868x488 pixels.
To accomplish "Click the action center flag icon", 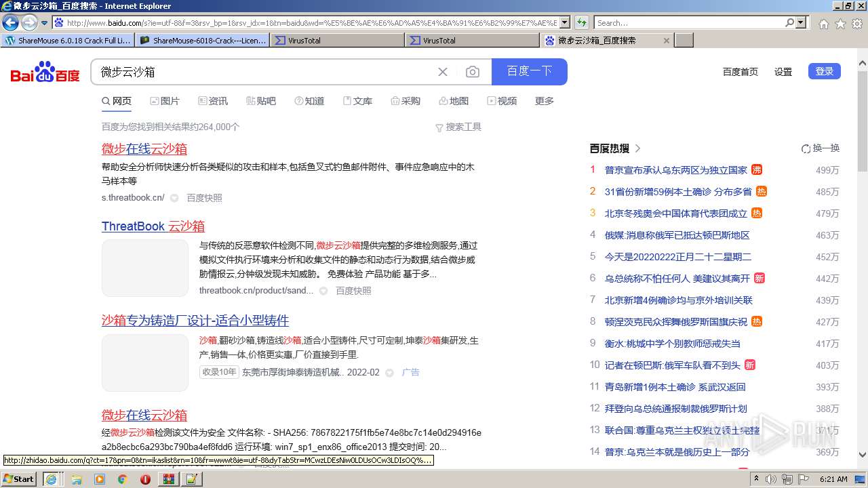I will [804, 479].
